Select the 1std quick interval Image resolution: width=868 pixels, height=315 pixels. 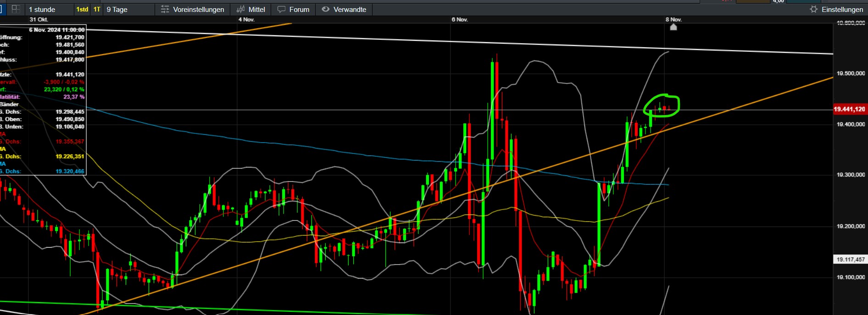[x=82, y=9]
